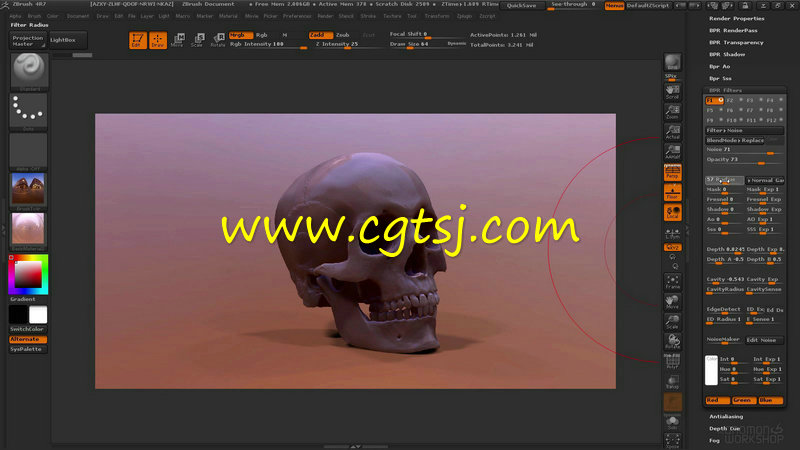Toggle the Rgb mode button

click(x=262, y=35)
